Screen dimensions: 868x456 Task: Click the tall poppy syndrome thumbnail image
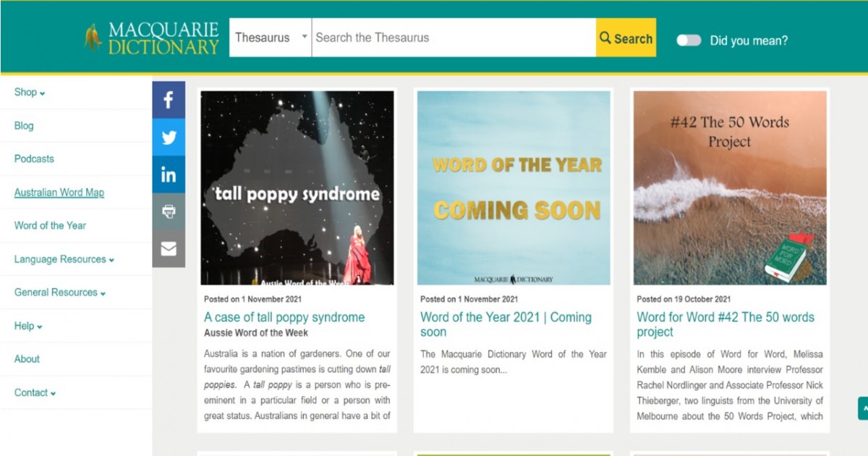click(x=297, y=187)
